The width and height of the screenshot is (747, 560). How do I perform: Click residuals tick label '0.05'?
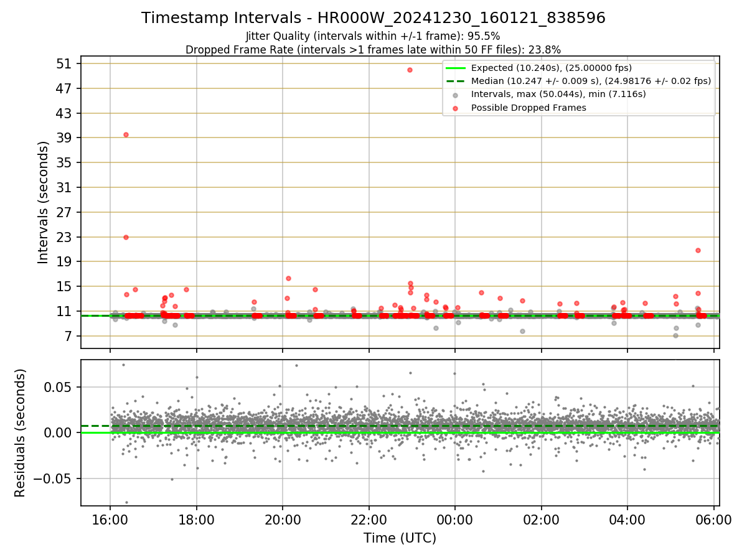click(x=57, y=386)
